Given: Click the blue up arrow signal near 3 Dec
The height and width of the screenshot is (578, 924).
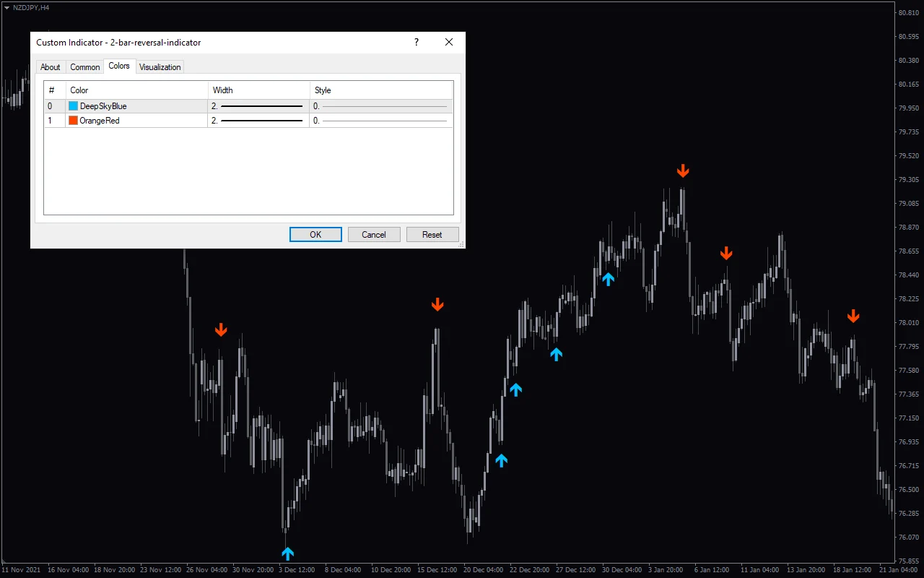Looking at the screenshot, I should coord(287,553).
